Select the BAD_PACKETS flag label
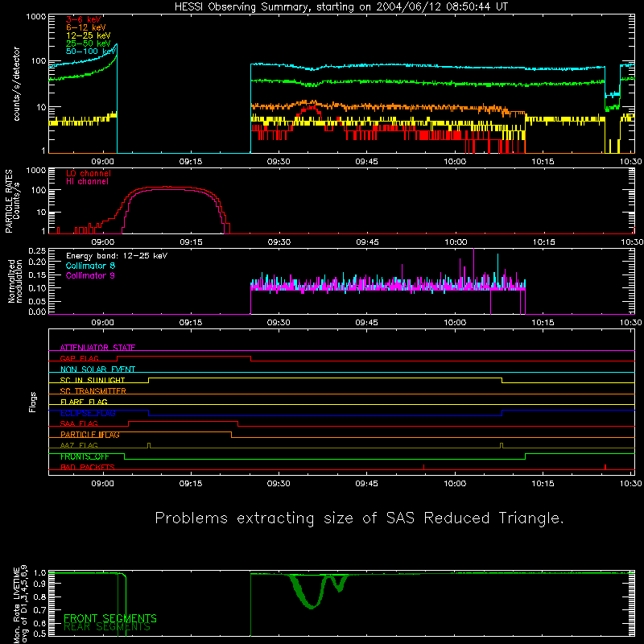Viewport: 644px width, 644px height. pyautogui.click(x=88, y=467)
